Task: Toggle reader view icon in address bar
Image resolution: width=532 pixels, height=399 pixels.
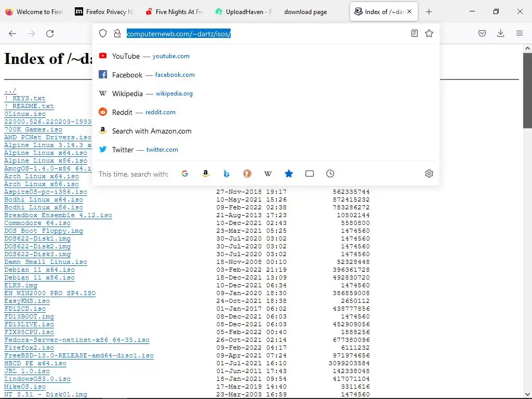Action: tap(414, 33)
